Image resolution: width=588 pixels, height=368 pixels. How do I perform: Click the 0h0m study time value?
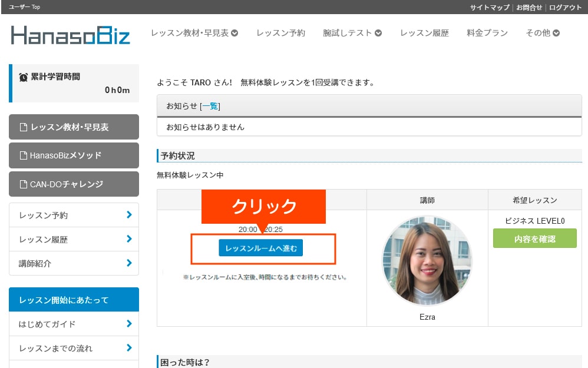pos(117,90)
